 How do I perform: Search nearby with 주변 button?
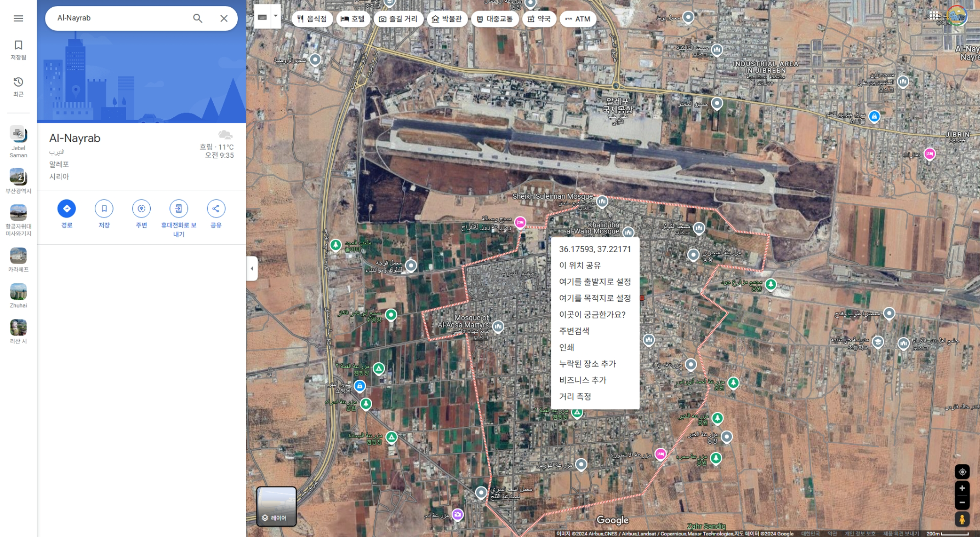pyautogui.click(x=141, y=214)
